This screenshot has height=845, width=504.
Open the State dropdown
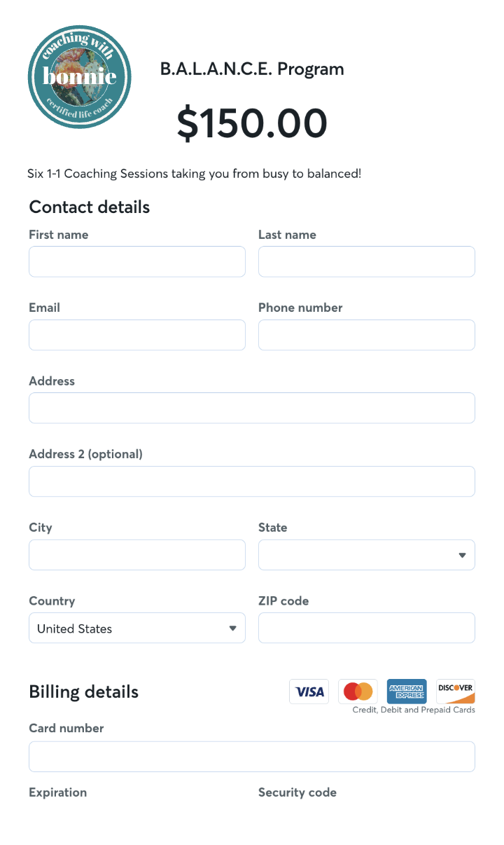tap(366, 555)
